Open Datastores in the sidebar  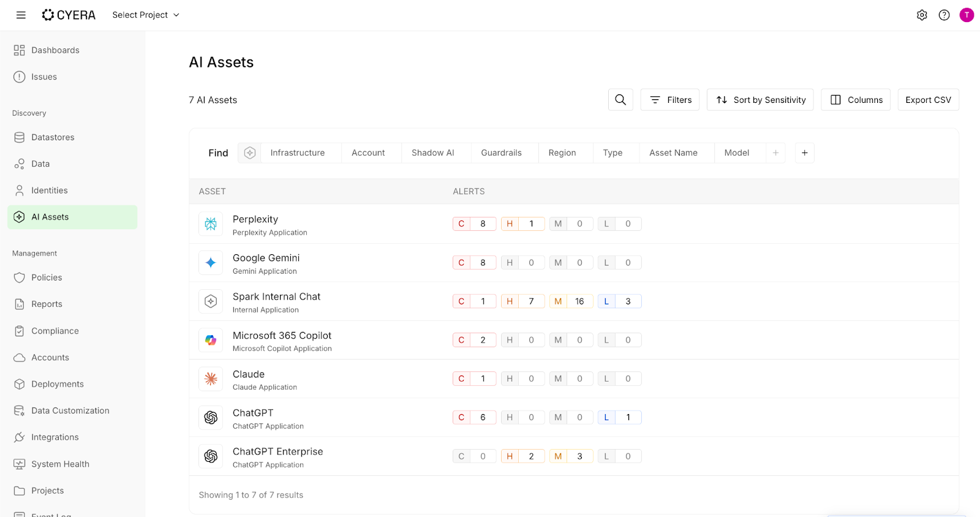coord(72,137)
